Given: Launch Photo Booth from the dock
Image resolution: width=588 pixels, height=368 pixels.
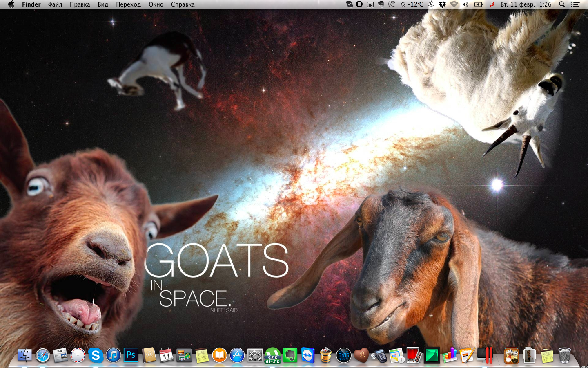Looking at the screenshot, I should point(414,355).
